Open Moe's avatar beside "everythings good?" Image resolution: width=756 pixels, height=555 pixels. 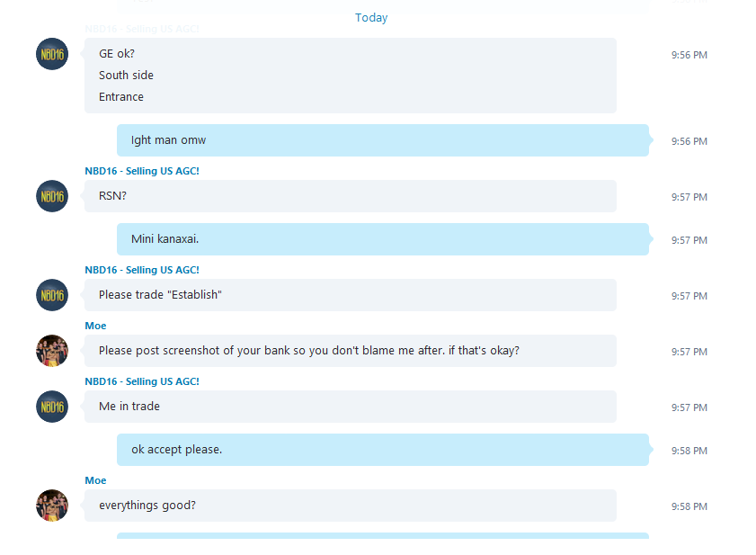tap(52, 506)
